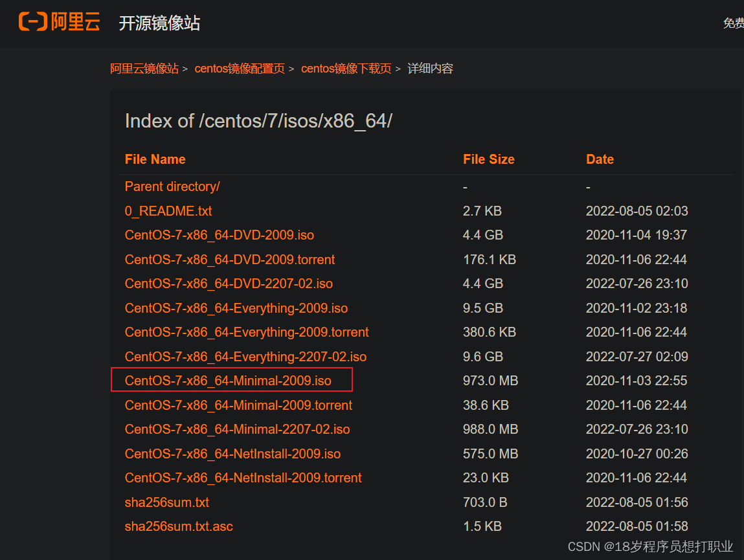Open the 0_README.txt file
744x560 pixels.
click(x=168, y=210)
